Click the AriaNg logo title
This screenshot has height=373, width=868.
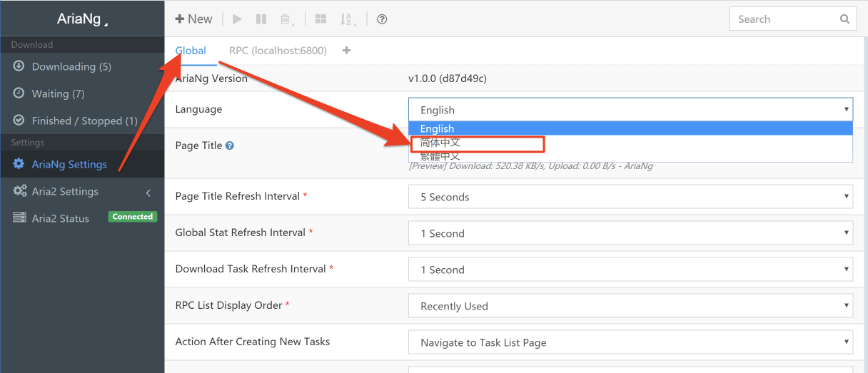pyautogui.click(x=81, y=19)
